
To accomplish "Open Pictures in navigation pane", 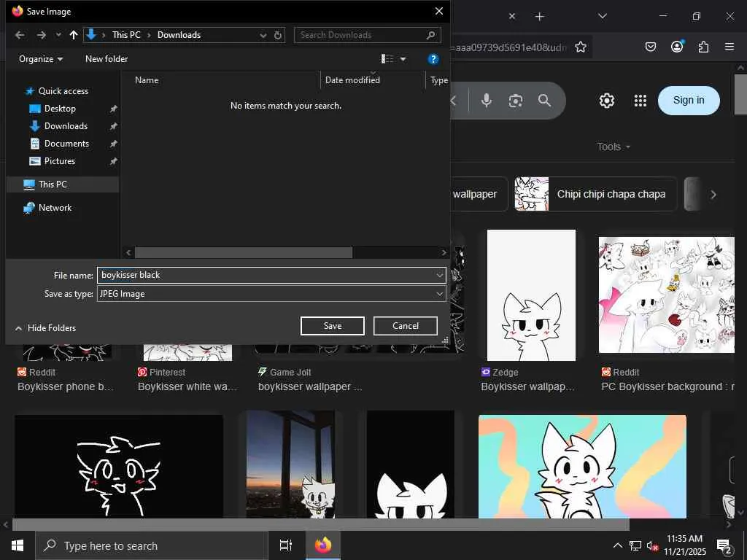I will (x=60, y=161).
